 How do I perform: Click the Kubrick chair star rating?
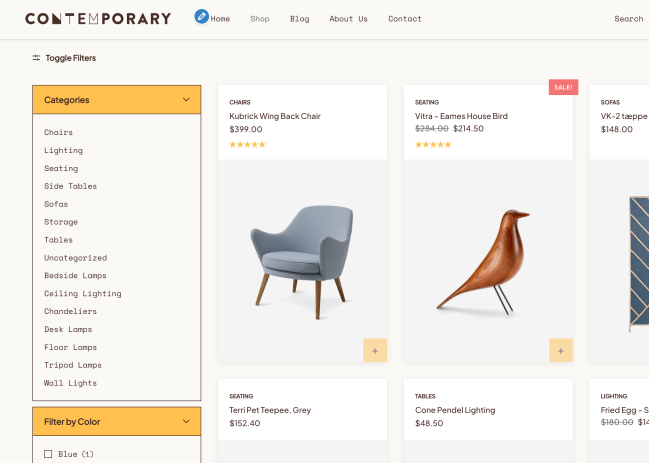[247, 145]
